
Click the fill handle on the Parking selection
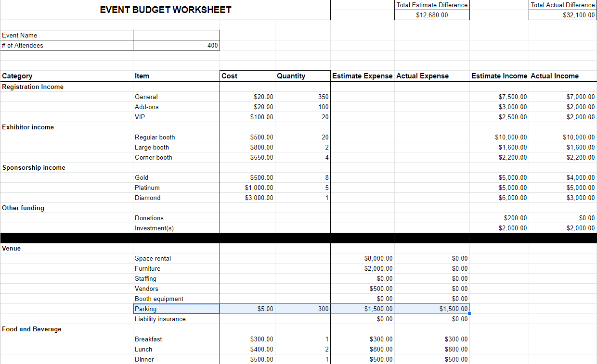tap(468, 313)
